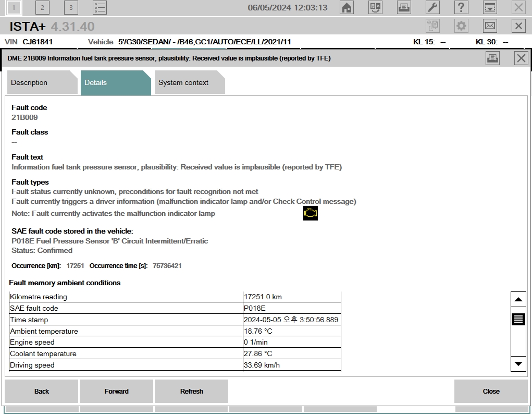The height and width of the screenshot is (415, 532).
Task: Click the top toolbar print icon
Action: click(x=404, y=7)
